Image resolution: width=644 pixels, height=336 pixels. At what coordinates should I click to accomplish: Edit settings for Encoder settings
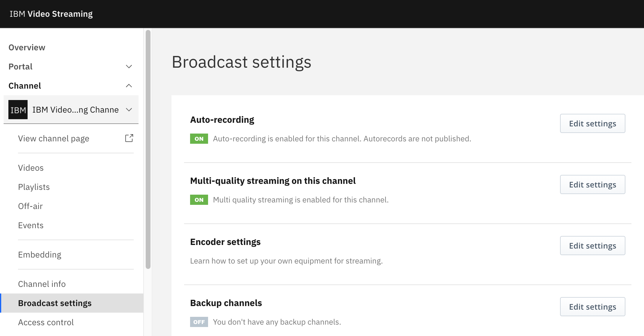click(x=592, y=246)
